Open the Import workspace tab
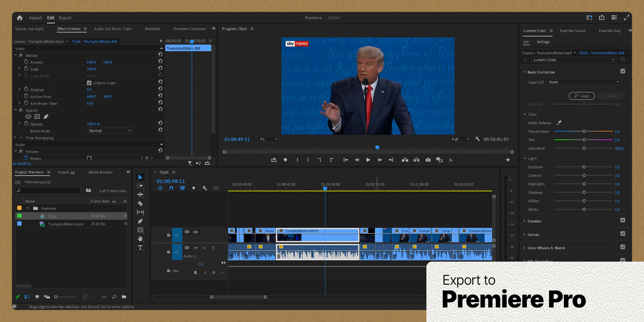Screen dimensions: 644x322 click(x=35, y=18)
